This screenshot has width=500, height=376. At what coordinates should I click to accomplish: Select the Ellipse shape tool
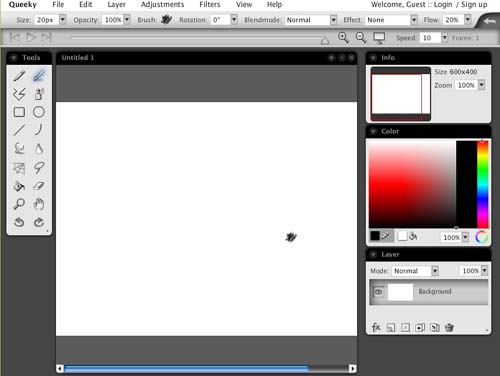pyautogui.click(x=39, y=112)
